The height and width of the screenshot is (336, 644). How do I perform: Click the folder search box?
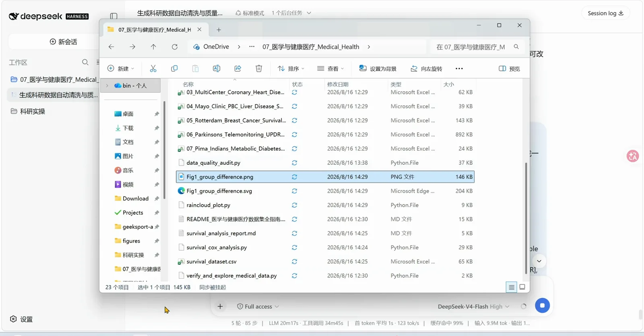coord(477,47)
